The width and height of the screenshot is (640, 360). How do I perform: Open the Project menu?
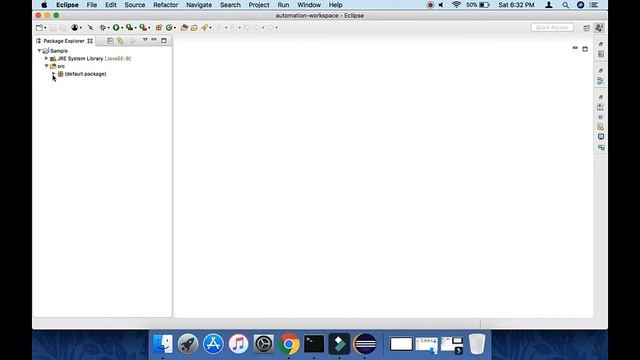(x=259, y=5)
